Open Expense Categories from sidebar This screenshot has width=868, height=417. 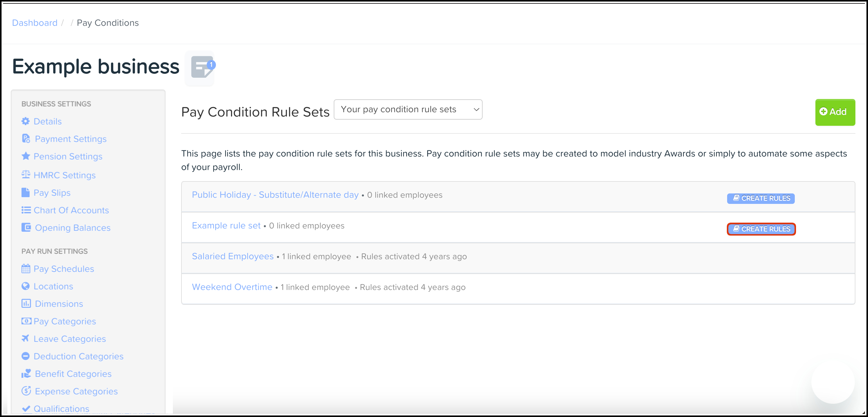coord(76,391)
